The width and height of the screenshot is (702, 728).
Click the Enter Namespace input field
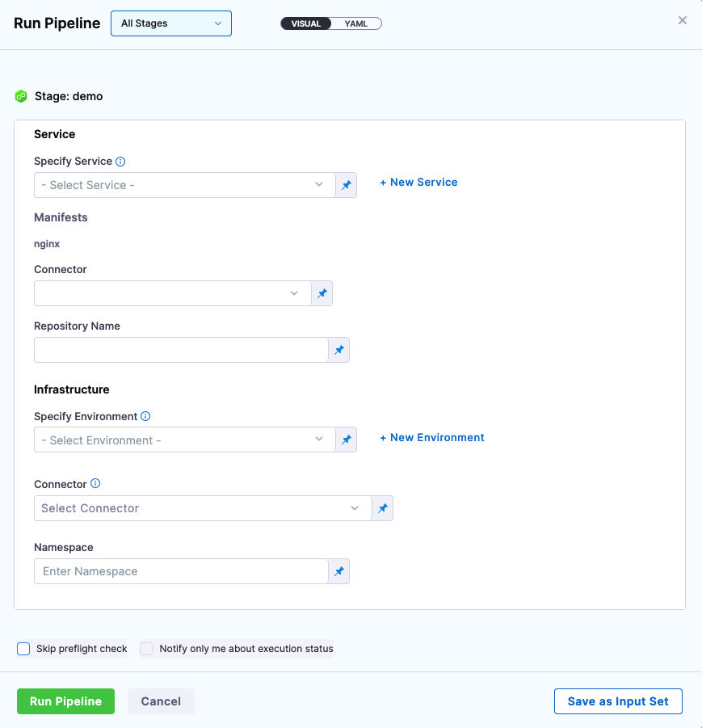181,571
